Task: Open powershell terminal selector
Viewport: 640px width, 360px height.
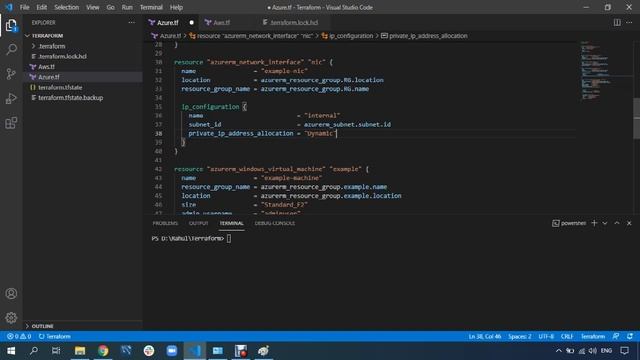Action: coord(569,223)
